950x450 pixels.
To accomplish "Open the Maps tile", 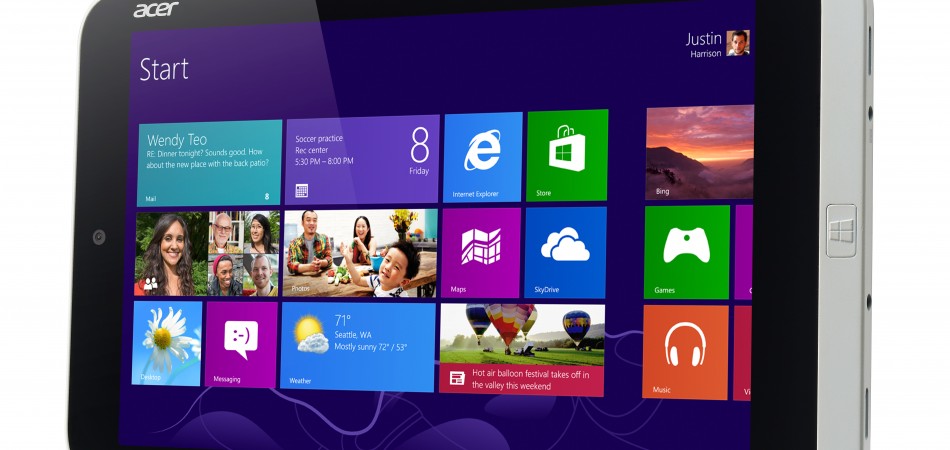I will tap(481, 252).
